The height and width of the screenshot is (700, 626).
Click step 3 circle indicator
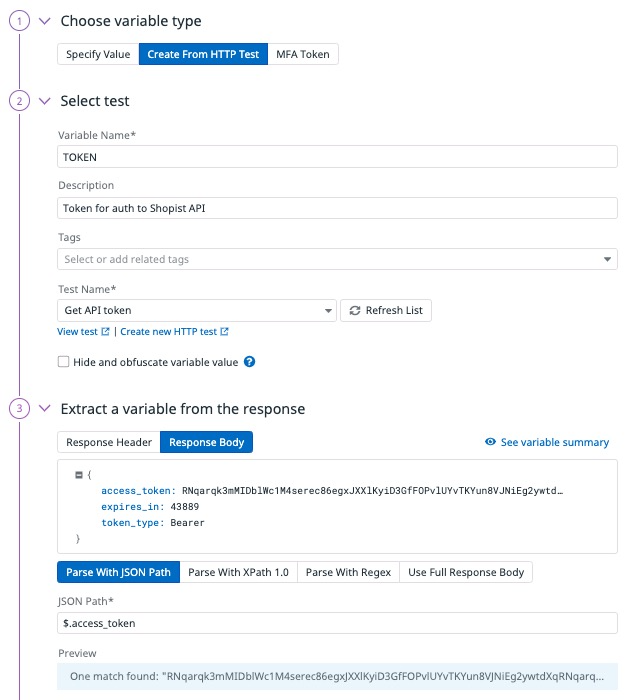[18, 409]
